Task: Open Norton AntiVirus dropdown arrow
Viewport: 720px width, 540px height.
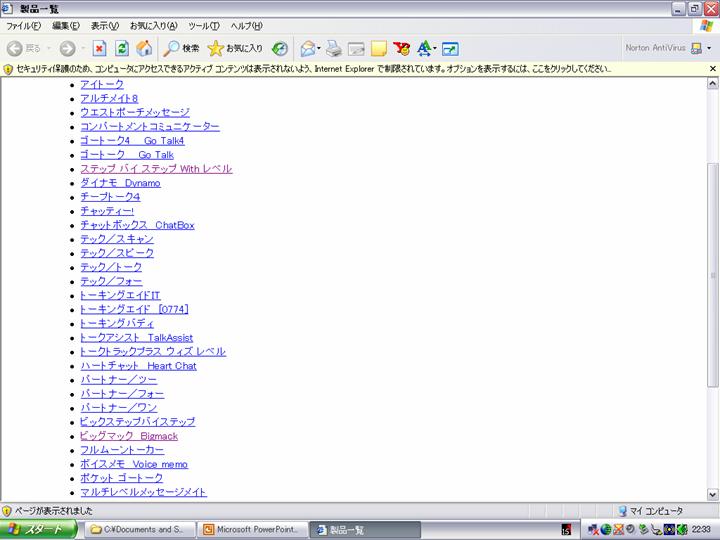Action: [x=709, y=48]
